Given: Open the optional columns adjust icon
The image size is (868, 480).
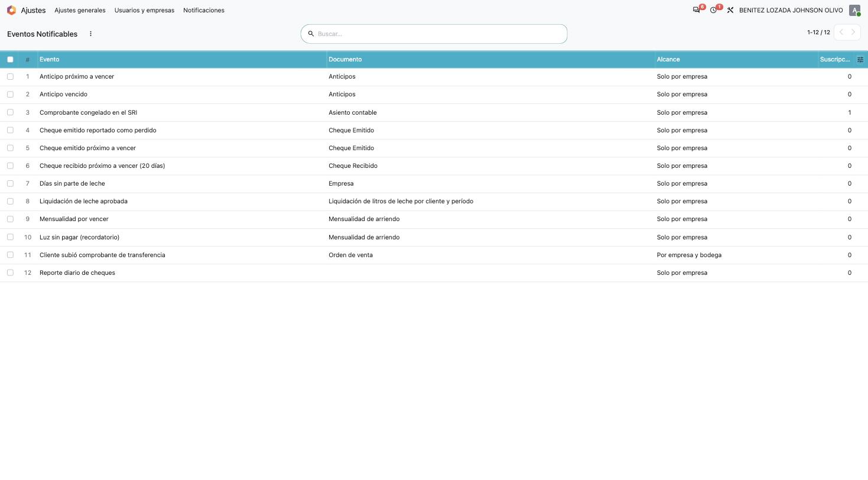Looking at the screenshot, I should pos(860,59).
